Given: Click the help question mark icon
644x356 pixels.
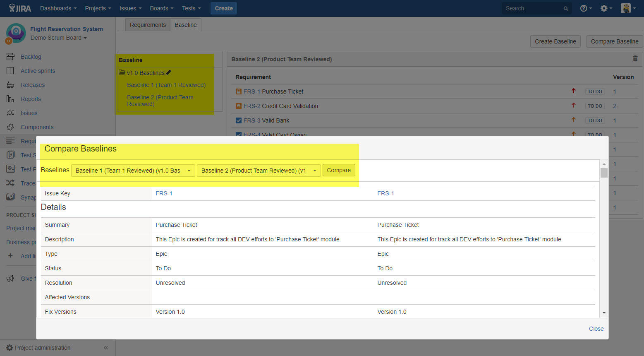Looking at the screenshot, I should click(583, 8).
